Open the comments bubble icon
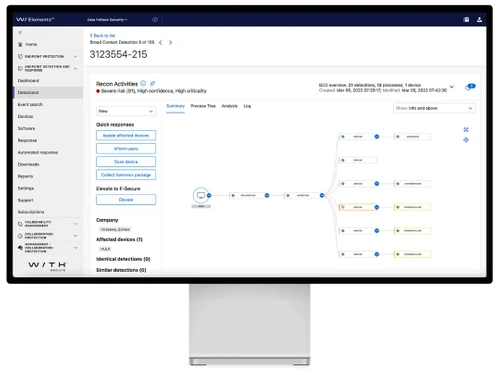500x375 pixels. (x=470, y=87)
